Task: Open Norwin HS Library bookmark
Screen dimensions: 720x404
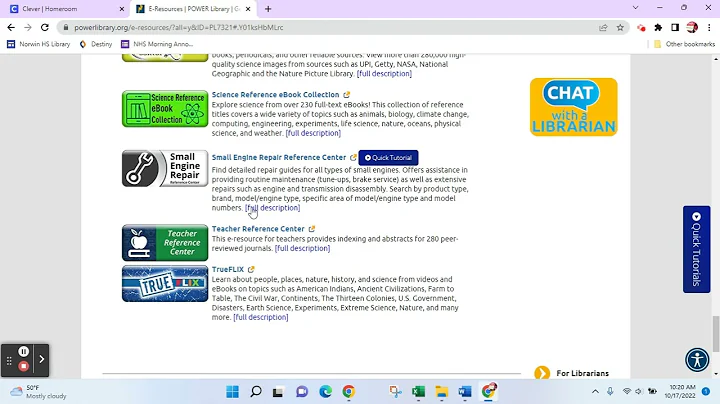Action: pos(39,44)
